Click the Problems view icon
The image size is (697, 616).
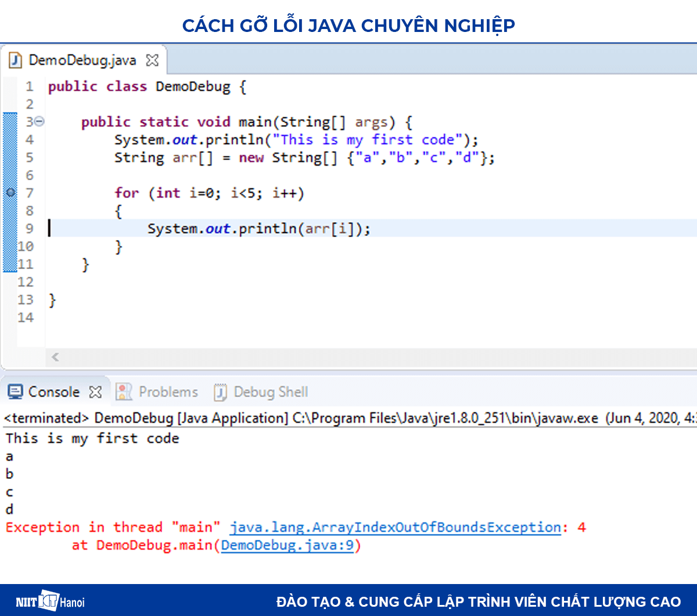pos(124,392)
